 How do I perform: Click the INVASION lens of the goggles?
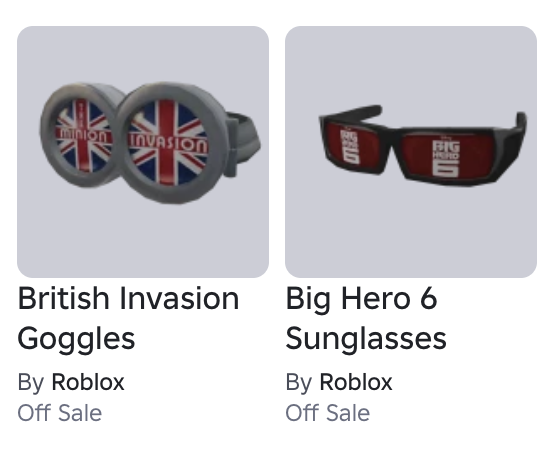pyautogui.click(x=168, y=142)
